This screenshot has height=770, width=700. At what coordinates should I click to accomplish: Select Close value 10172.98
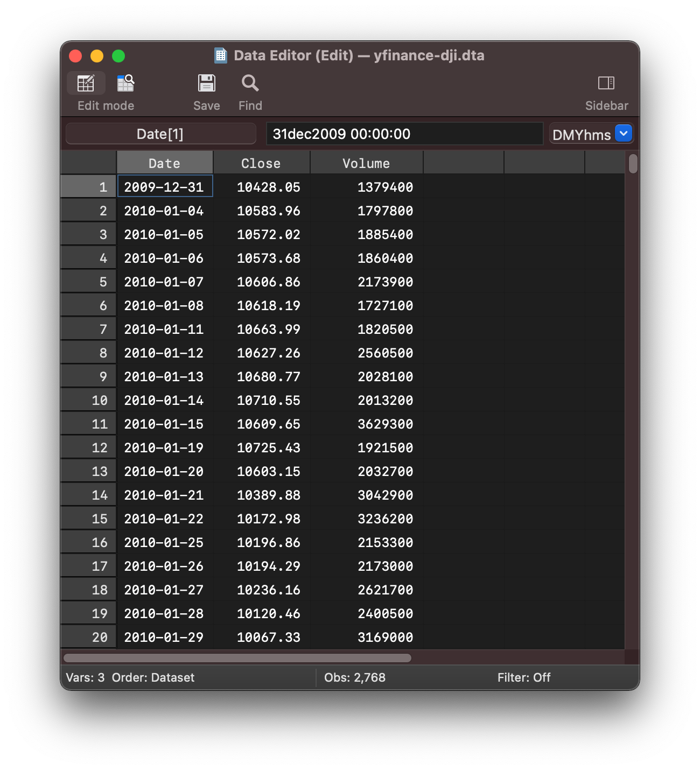(262, 519)
